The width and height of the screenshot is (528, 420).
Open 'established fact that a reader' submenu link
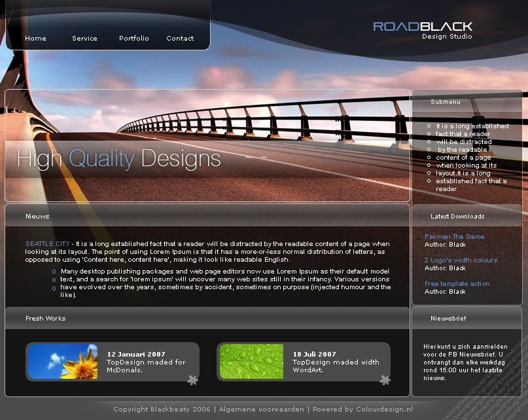pyautogui.click(x=471, y=185)
